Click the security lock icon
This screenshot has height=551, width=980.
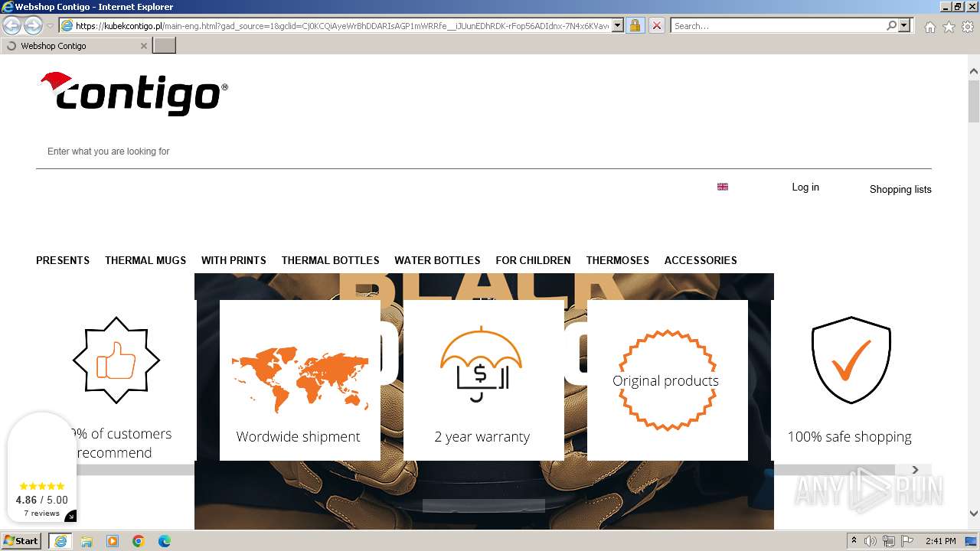coord(635,25)
